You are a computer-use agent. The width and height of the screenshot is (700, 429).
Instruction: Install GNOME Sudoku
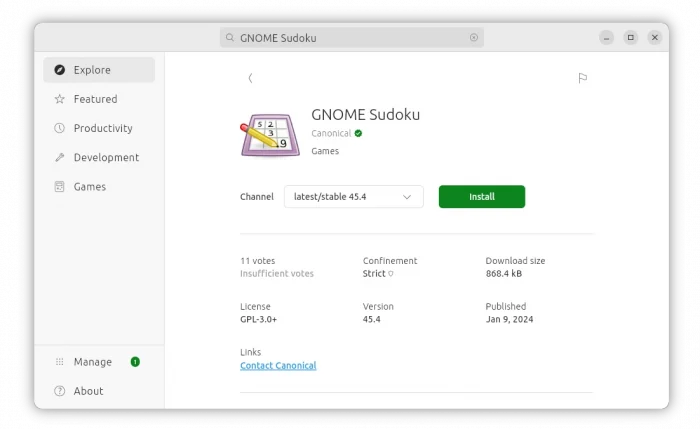pyautogui.click(x=481, y=197)
